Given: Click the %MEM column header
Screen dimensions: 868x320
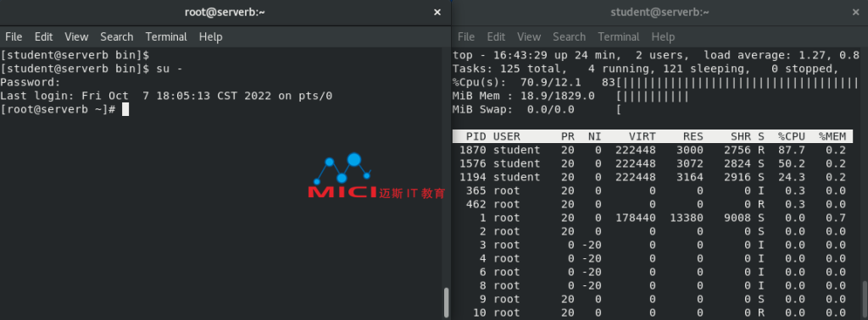Looking at the screenshot, I should 832,136.
